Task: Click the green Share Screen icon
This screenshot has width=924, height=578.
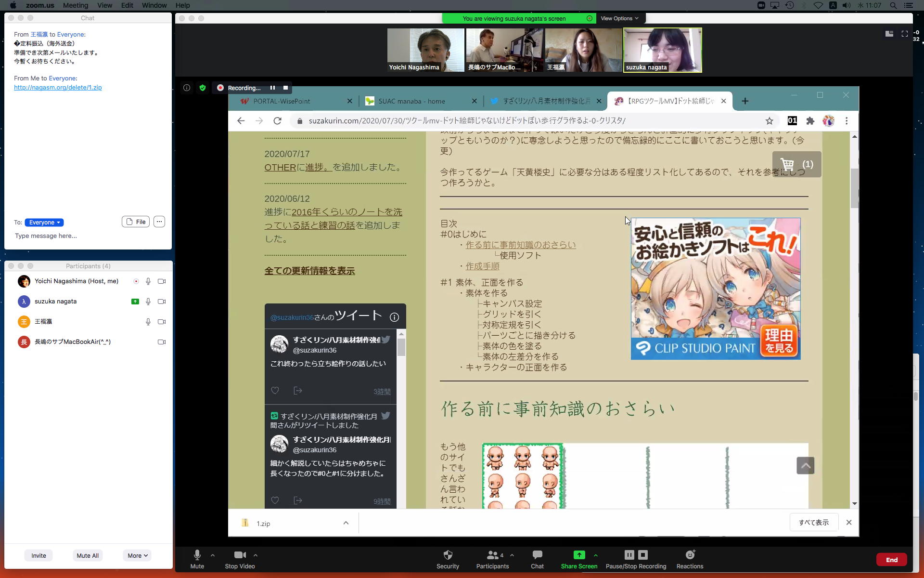Action: click(579, 555)
